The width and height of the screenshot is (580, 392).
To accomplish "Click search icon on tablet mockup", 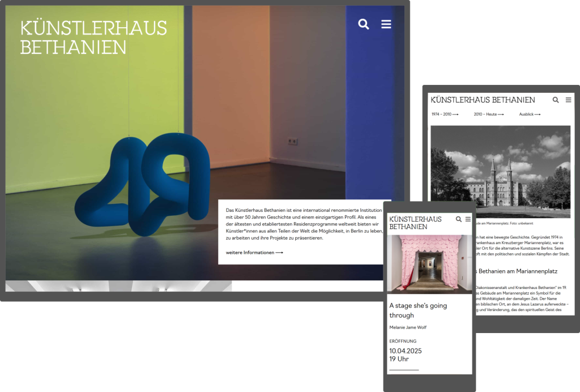I will point(556,100).
